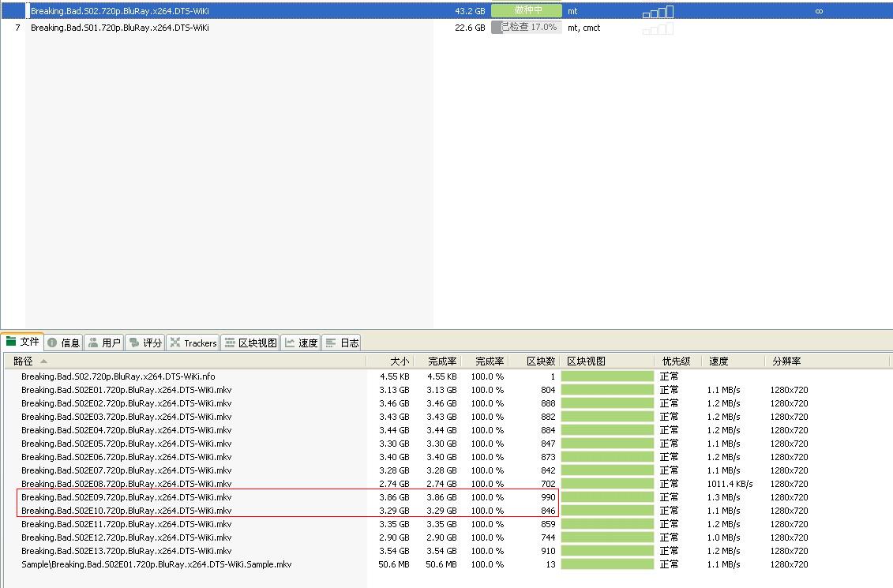Switch to the 用户 (Peers) tab
This screenshot has width=893, height=588.
pos(105,343)
